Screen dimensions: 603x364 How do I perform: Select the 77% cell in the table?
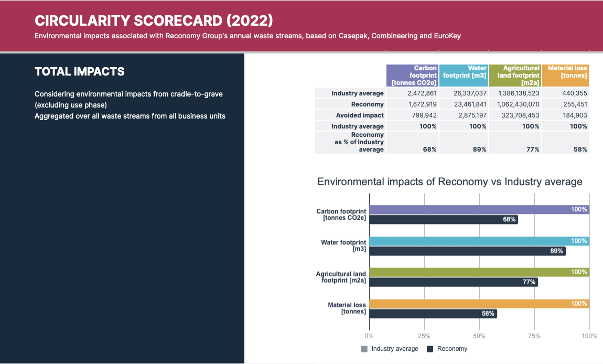[515, 142]
